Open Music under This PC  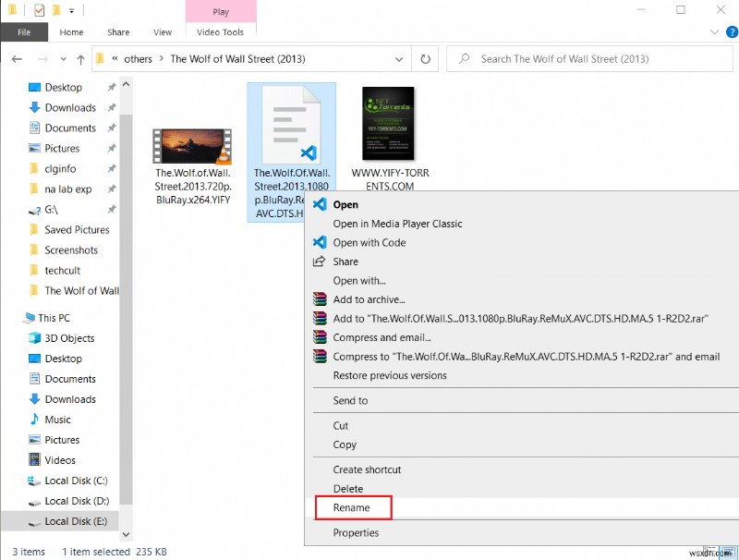(x=57, y=420)
